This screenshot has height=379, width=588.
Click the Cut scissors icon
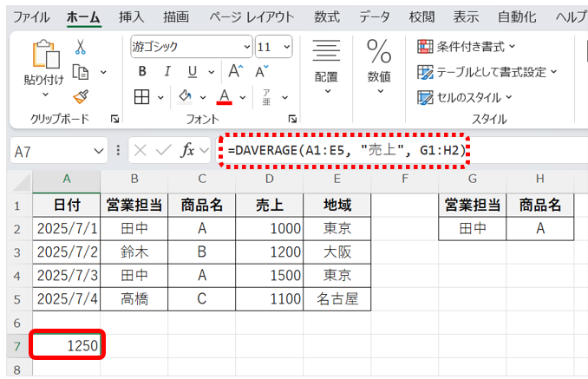click(x=80, y=47)
